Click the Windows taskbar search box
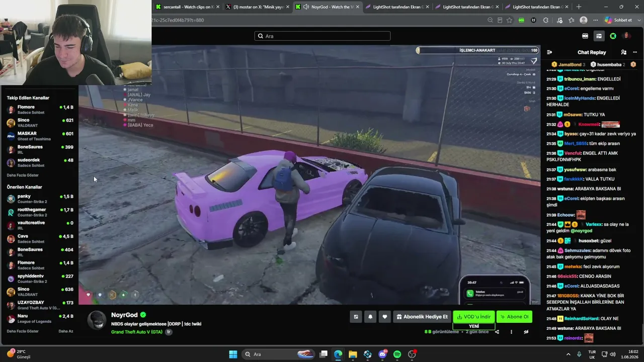The width and height of the screenshot is (644, 362). point(278,354)
